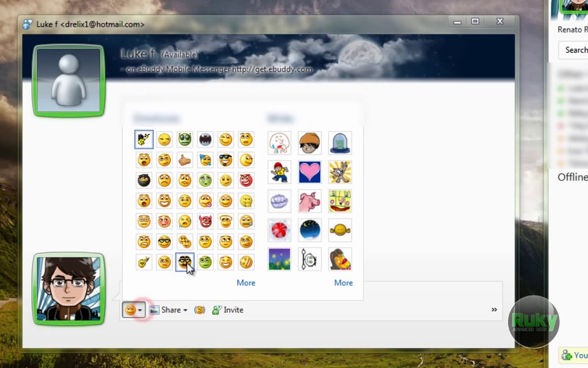The image size is (588, 368).
Task: Pick the green sick-face emoticon
Action: (205, 180)
